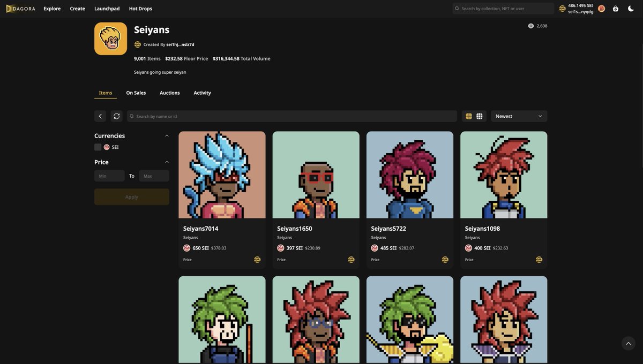Click the Seiyans1098 title
Viewport: 643px width, 364px height.
click(482, 229)
